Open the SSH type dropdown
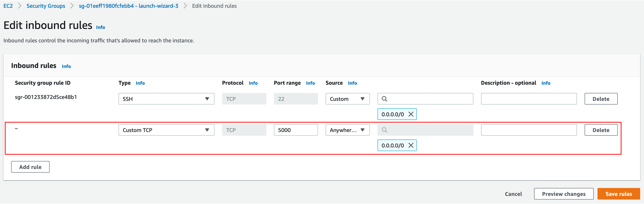Screen dimensions: 644x204 tap(166, 99)
